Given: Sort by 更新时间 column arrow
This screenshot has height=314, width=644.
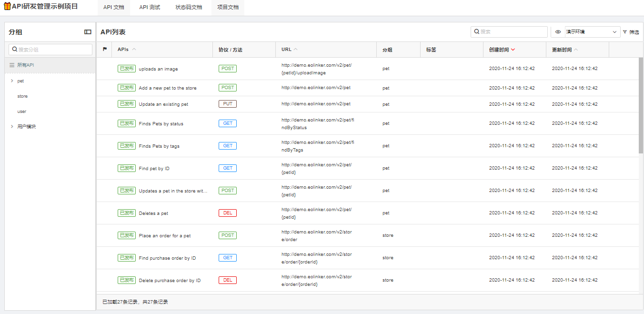Looking at the screenshot, I should (576, 50).
